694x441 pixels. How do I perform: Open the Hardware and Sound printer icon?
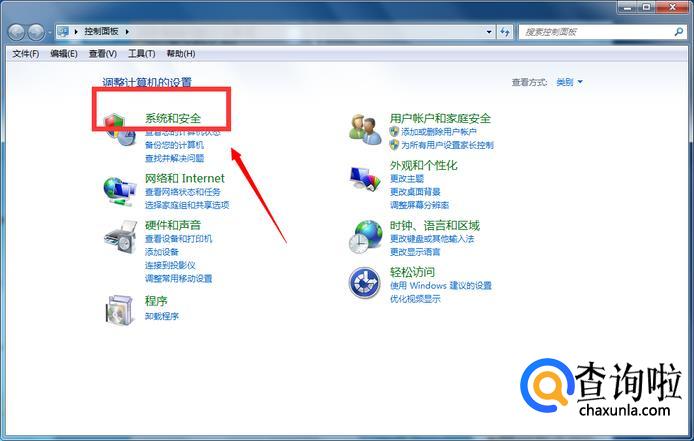click(x=120, y=237)
